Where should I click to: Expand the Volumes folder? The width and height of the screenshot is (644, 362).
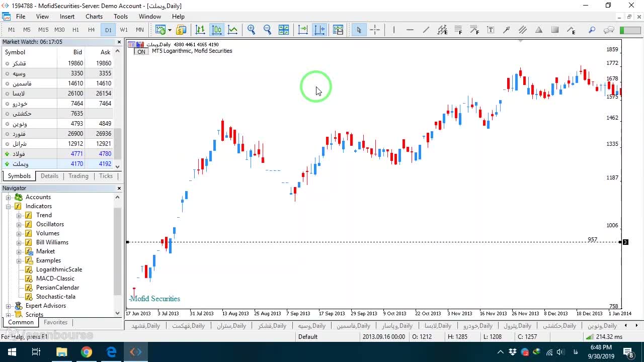pyautogui.click(x=19, y=233)
